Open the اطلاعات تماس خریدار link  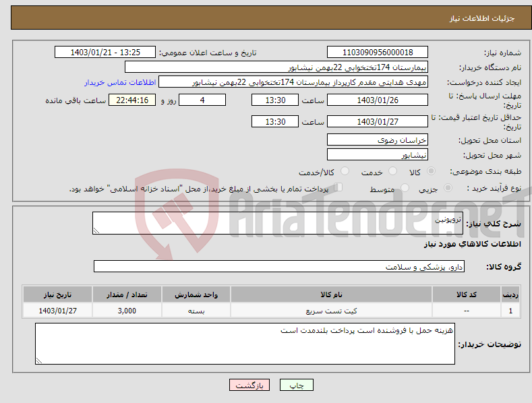pyautogui.click(x=120, y=82)
